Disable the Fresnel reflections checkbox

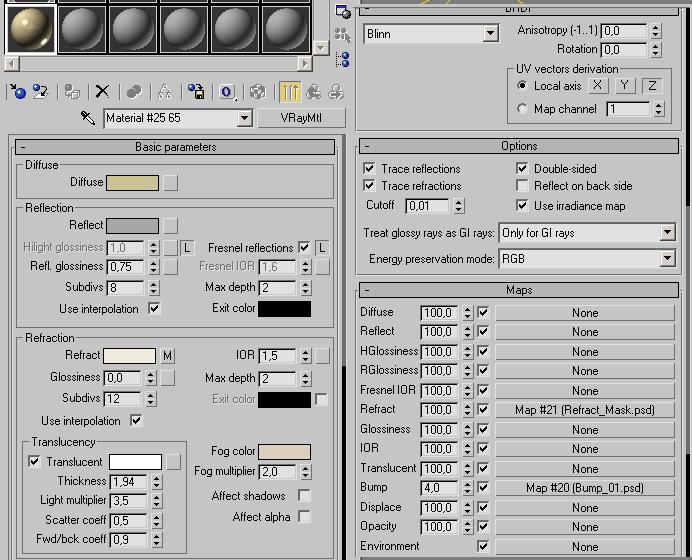(x=304, y=248)
